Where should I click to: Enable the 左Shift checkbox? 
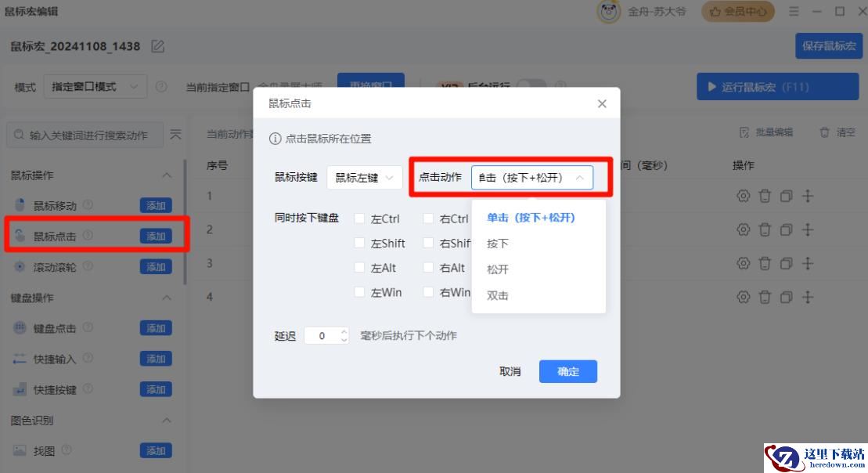click(359, 243)
